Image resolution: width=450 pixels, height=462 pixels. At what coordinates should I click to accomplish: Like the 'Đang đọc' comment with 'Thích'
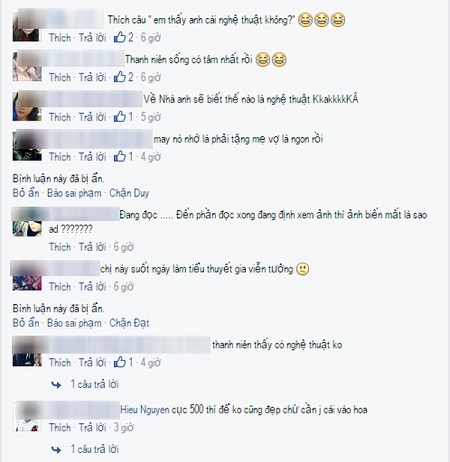[x=60, y=247]
